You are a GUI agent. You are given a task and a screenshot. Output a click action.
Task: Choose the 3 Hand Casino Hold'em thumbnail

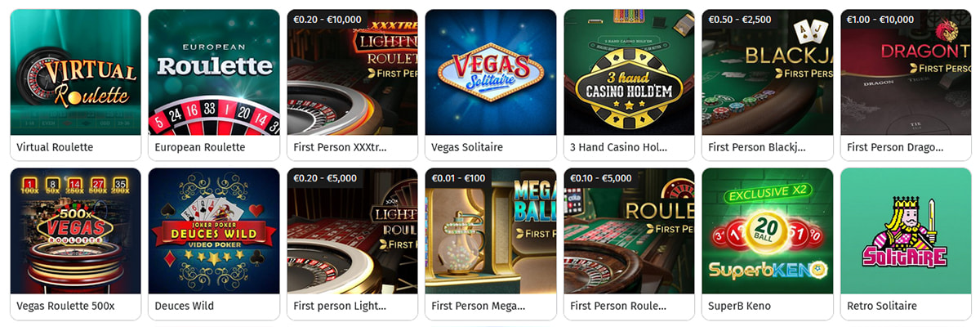[629, 72]
